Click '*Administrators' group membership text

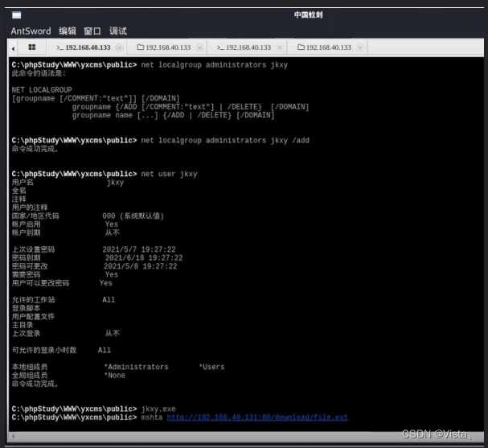click(136, 367)
